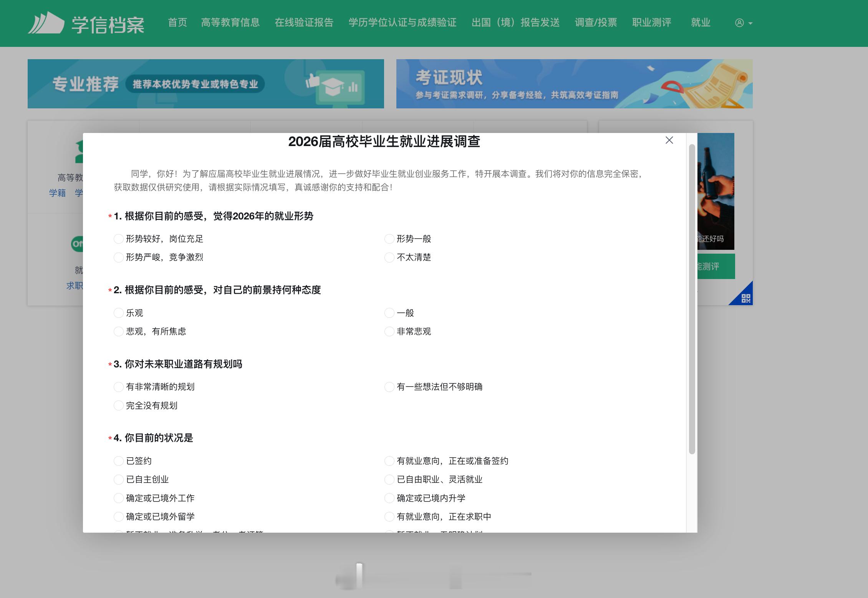Click the survey title 2026届高校毕业生就业进展调查
This screenshot has width=868, height=598.
[384, 141]
